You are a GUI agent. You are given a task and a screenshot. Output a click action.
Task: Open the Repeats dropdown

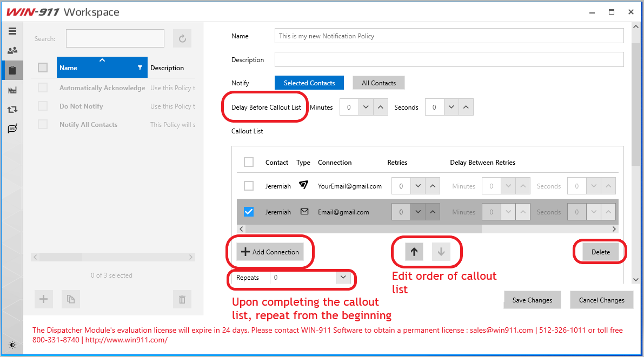343,278
